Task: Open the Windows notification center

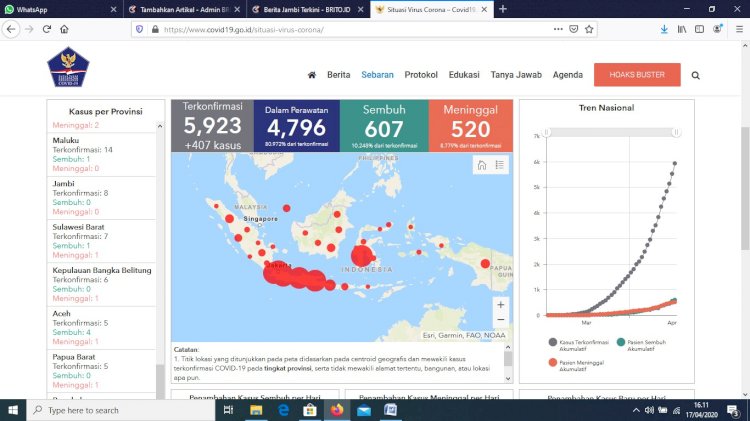Action: coord(733,410)
